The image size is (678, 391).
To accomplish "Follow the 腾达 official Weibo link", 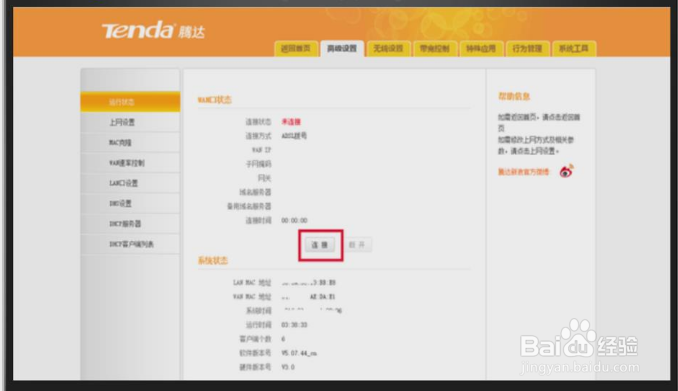I will (523, 172).
